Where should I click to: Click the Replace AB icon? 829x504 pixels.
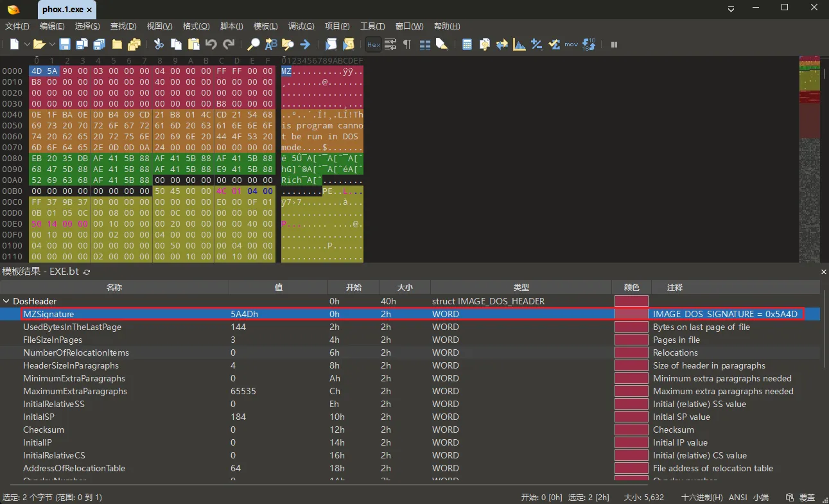(270, 44)
